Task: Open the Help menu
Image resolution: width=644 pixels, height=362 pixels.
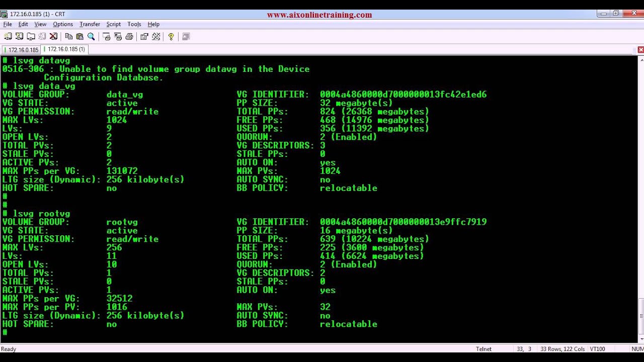Action: pos(153,24)
